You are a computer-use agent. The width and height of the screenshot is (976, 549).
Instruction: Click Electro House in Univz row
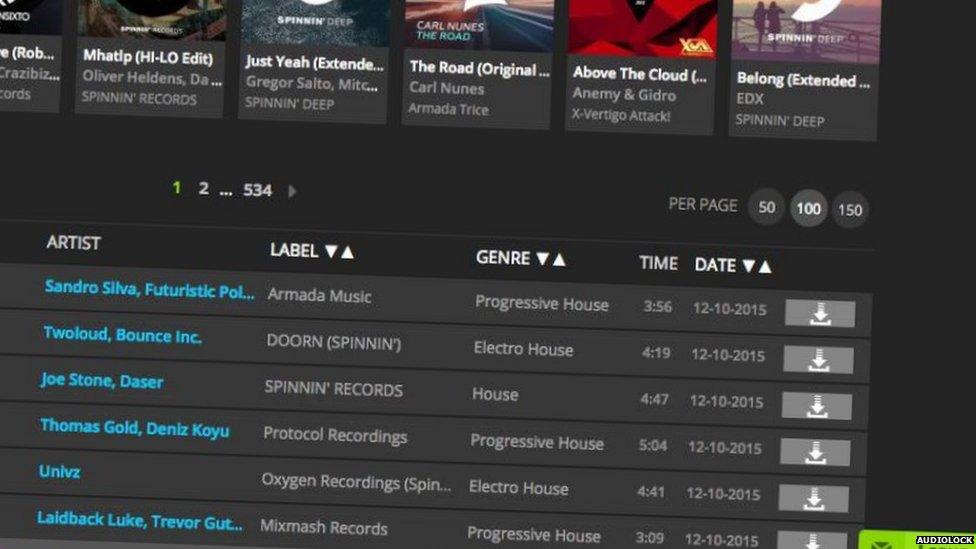(x=518, y=487)
